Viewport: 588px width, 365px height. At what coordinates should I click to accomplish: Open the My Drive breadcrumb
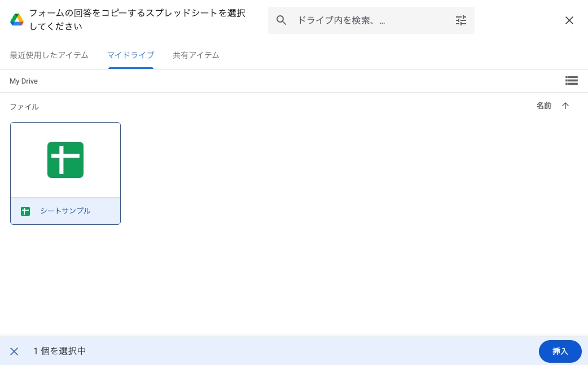[x=24, y=81]
